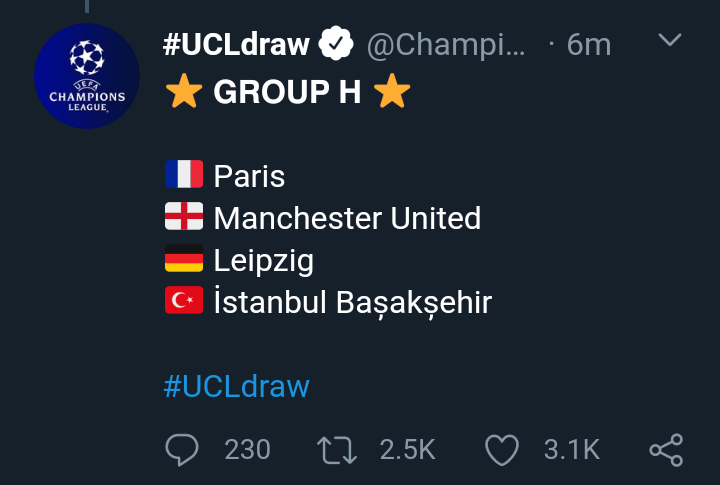This screenshot has height=485, width=720.
Task: Click the France flag beside Paris
Action: pos(184,176)
